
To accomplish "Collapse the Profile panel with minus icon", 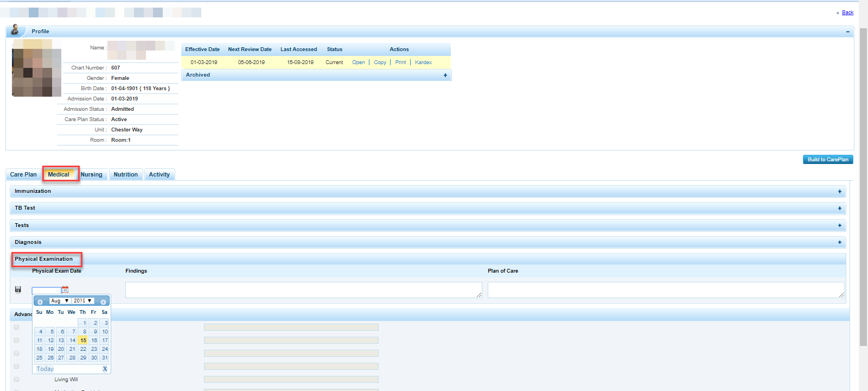I will [847, 31].
